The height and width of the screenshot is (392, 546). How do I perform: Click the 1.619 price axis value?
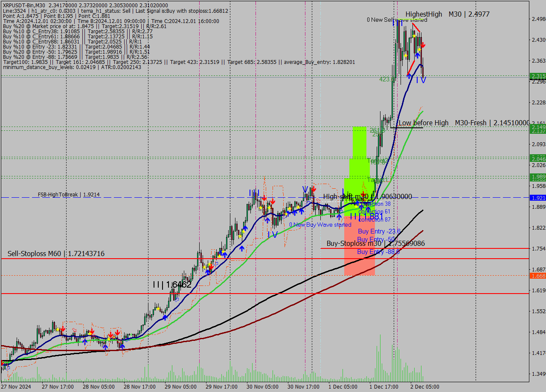[x=538, y=290]
